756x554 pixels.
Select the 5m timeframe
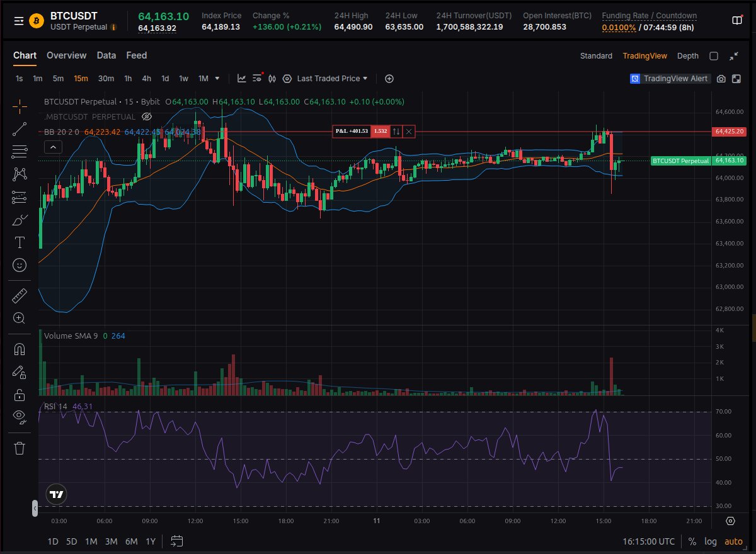coord(58,79)
